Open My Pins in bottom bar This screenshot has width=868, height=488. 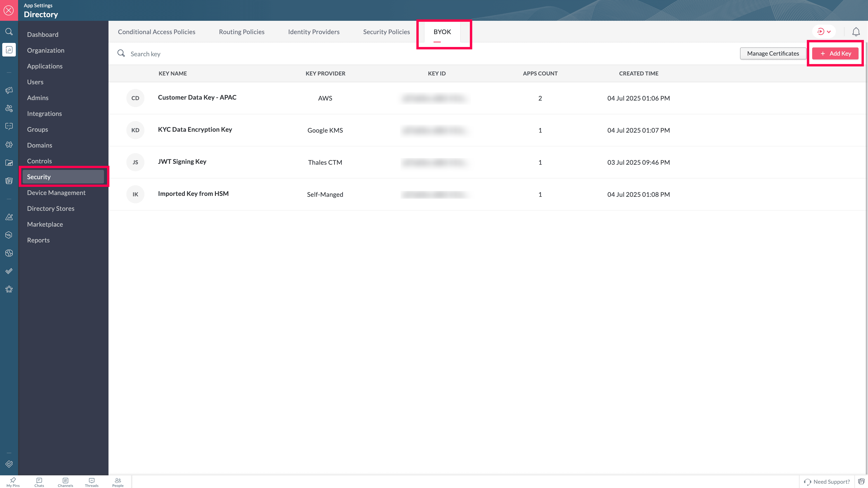pos(13,482)
